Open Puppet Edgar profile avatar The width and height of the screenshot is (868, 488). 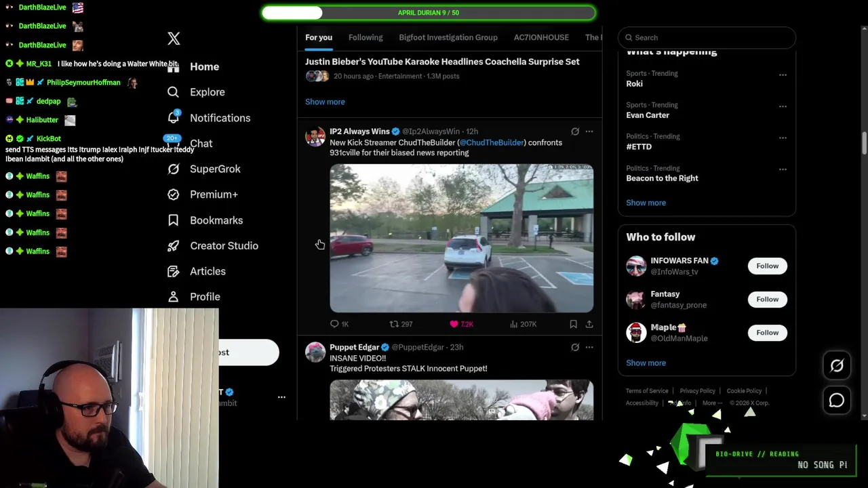315,352
